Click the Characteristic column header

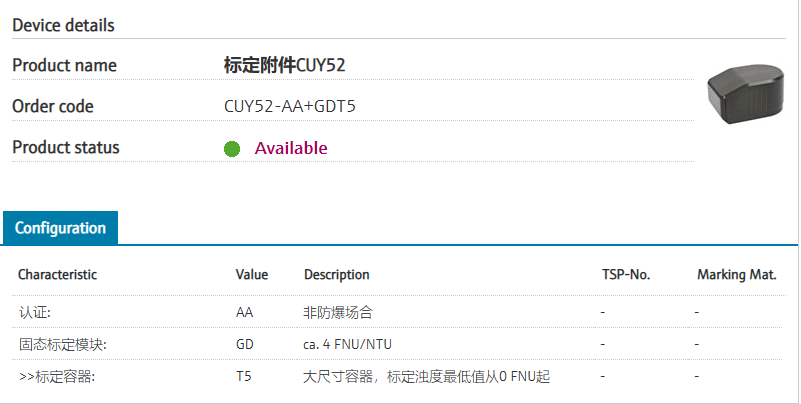point(58,275)
